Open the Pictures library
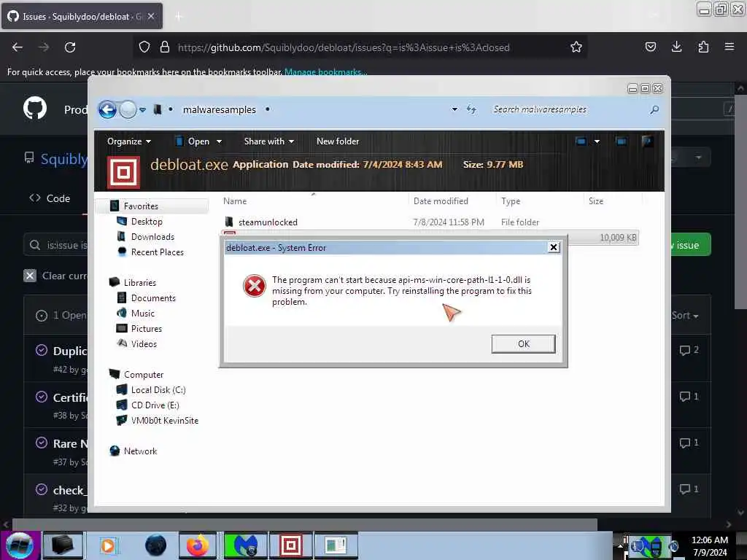This screenshot has height=560, width=747. tap(146, 329)
